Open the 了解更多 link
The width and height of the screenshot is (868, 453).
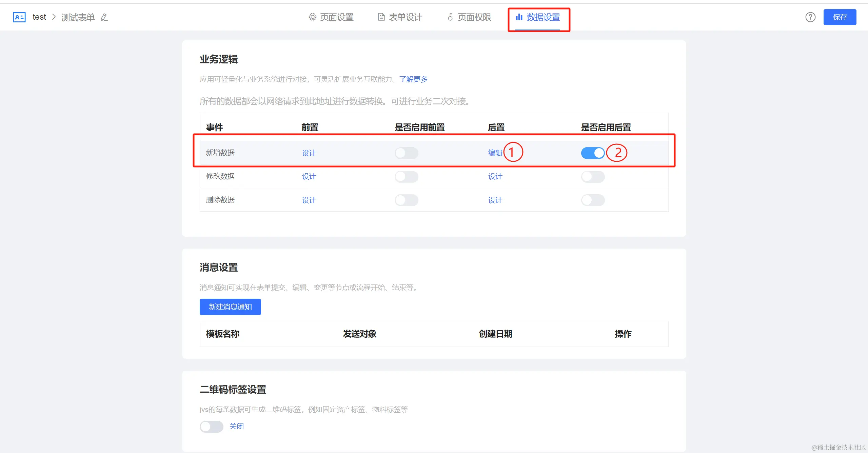413,79
